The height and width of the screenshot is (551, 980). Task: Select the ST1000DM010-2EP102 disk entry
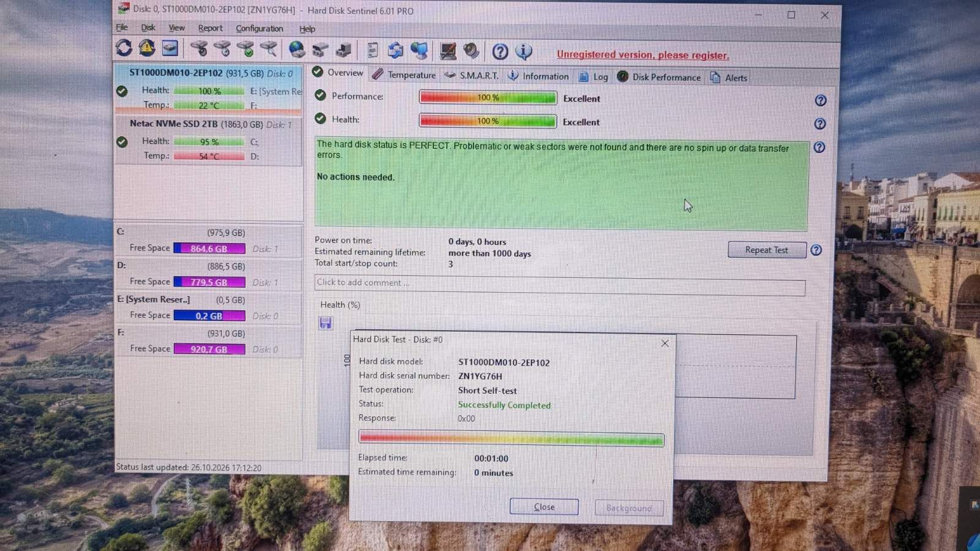click(209, 88)
